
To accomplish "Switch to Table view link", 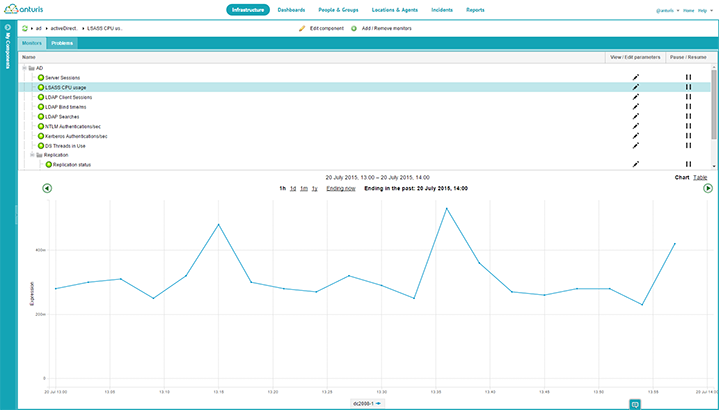I will [x=700, y=177].
